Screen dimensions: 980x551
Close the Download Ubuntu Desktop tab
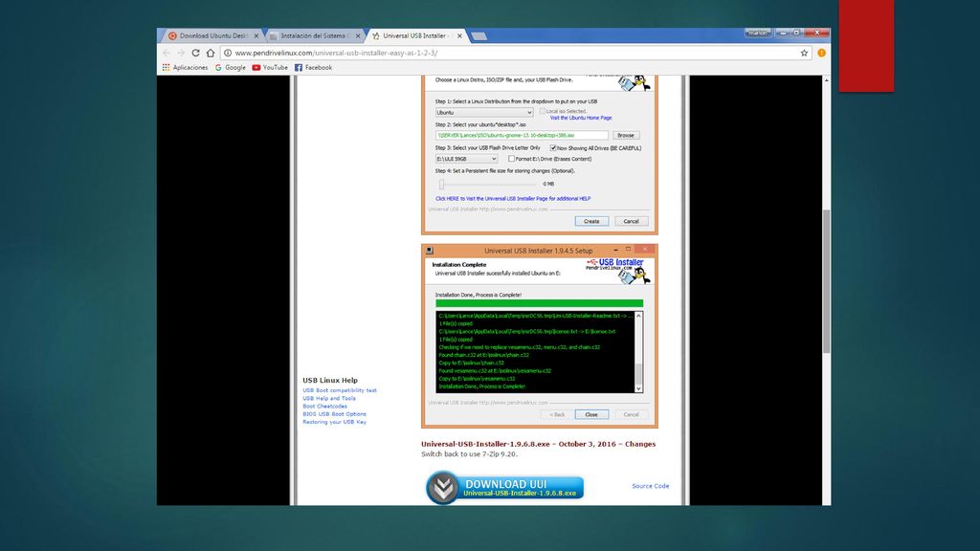pos(256,36)
